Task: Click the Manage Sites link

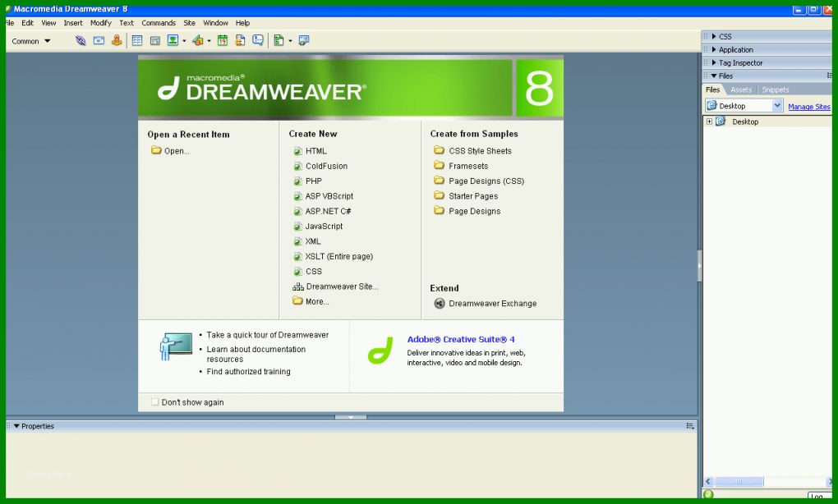Action: click(809, 107)
